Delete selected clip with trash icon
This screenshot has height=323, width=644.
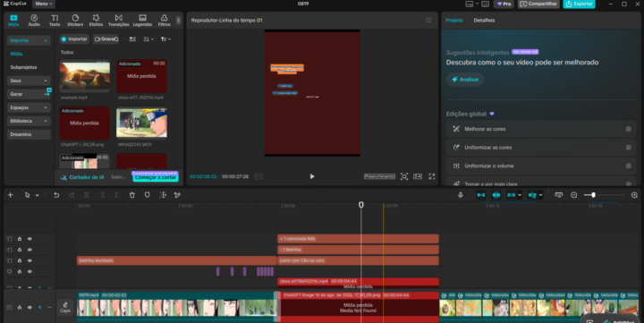pyautogui.click(x=131, y=195)
